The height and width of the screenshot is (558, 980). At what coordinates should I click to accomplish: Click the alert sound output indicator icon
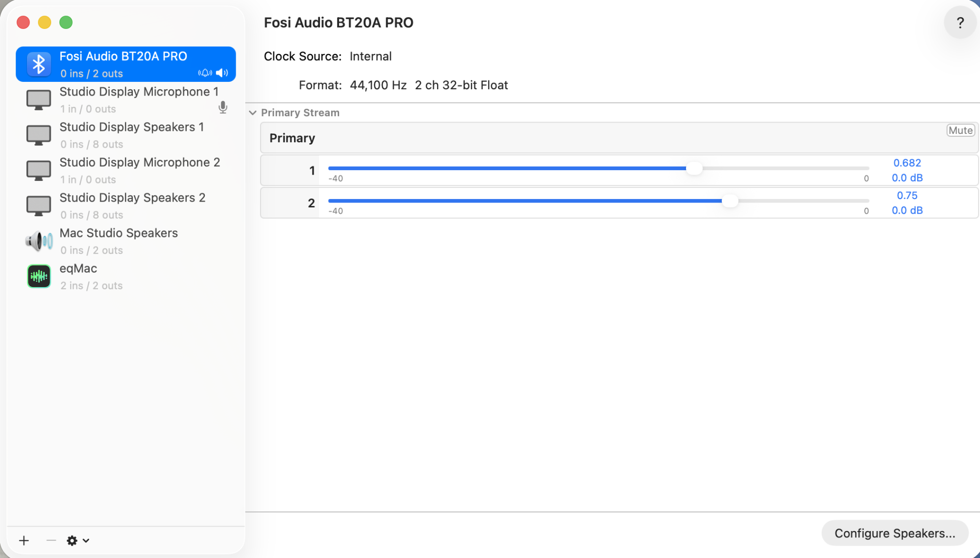[x=205, y=73]
